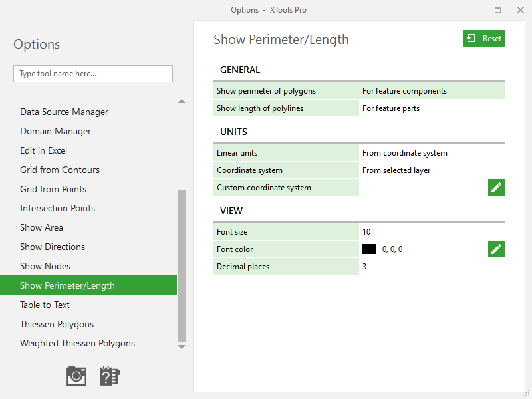This screenshot has height=399, width=532.
Task: Maximize the Options window
Action: click(497, 10)
